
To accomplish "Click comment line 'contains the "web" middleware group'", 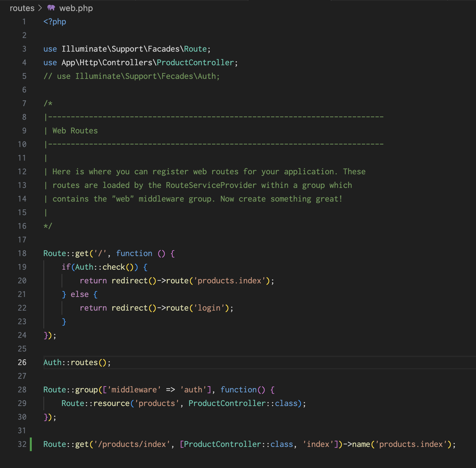I will click(x=193, y=199).
